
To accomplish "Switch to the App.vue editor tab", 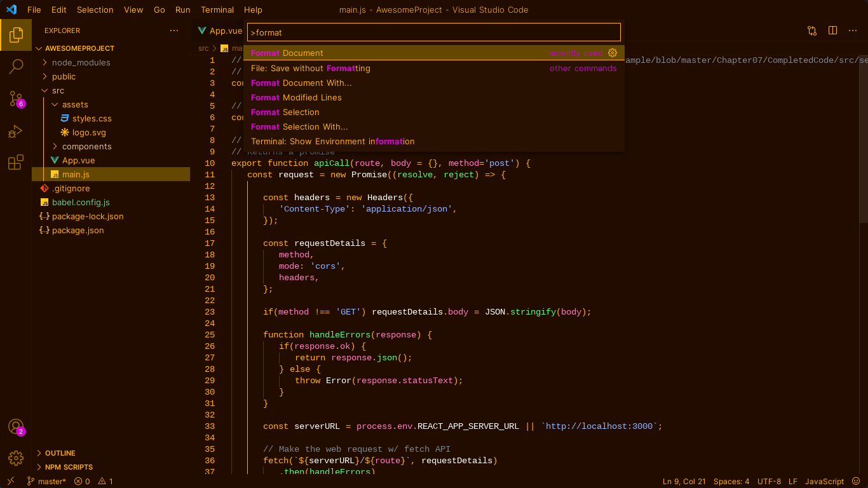I will (x=220, y=30).
